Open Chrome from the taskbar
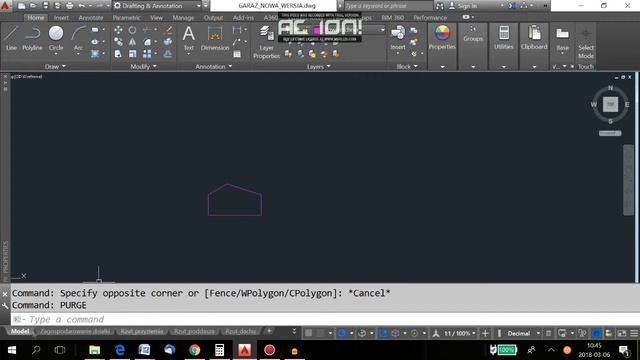 click(195, 350)
